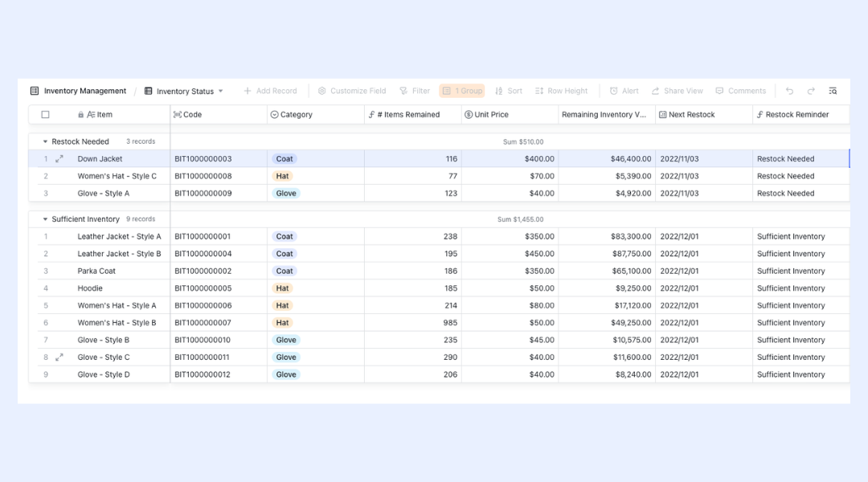Expand the Glove - Style C record icon
The height and width of the screenshot is (482, 868).
tap(59, 357)
